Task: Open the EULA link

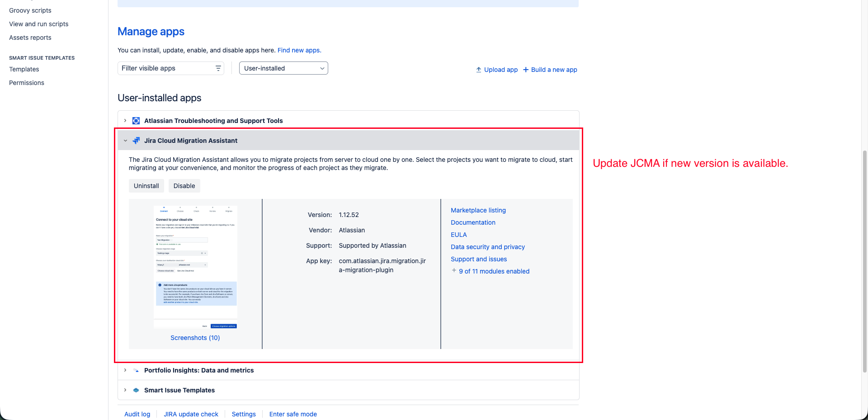Action: (459, 235)
